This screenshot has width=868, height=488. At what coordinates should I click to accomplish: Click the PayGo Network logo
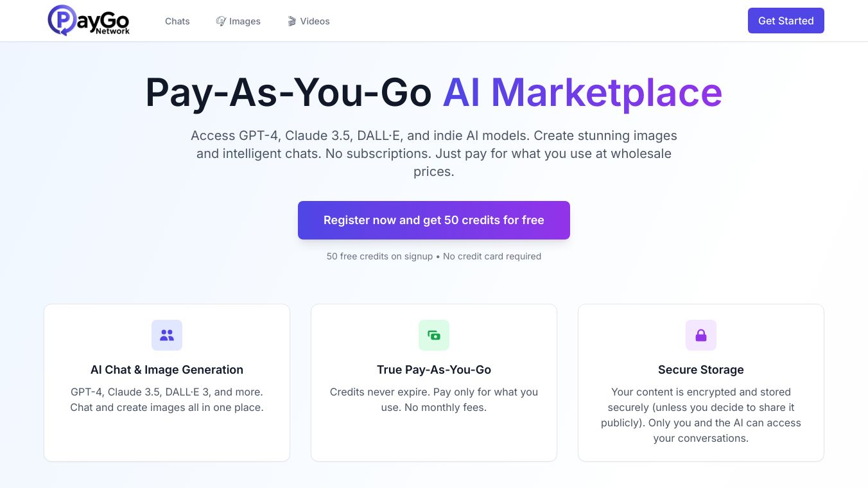point(89,21)
